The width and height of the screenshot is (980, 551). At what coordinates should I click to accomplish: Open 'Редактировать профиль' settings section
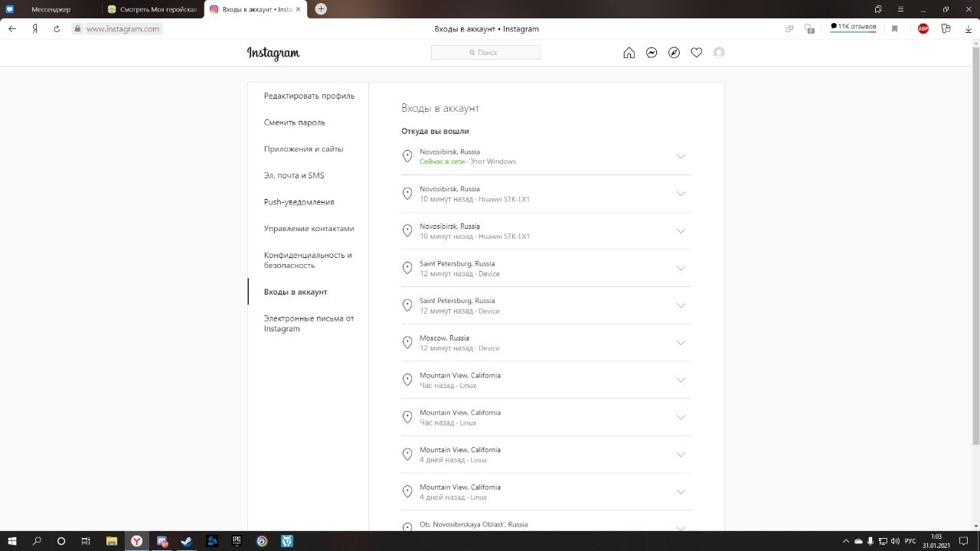tap(309, 96)
